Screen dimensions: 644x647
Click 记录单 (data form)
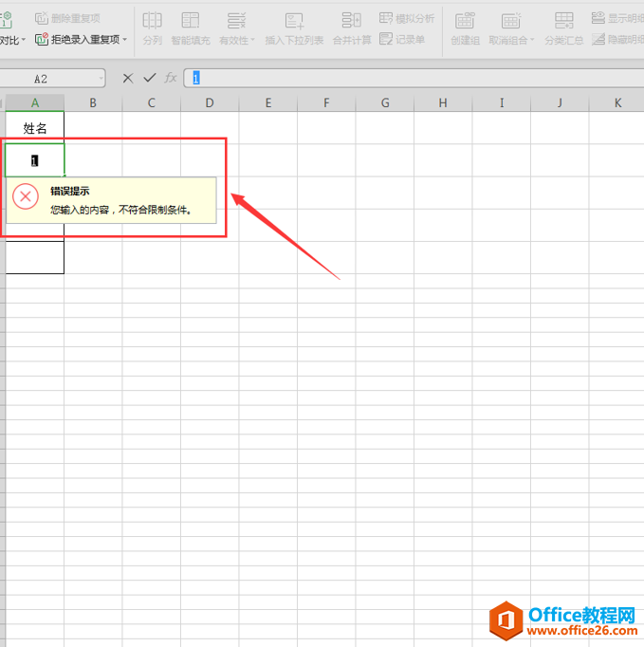click(x=402, y=40)
